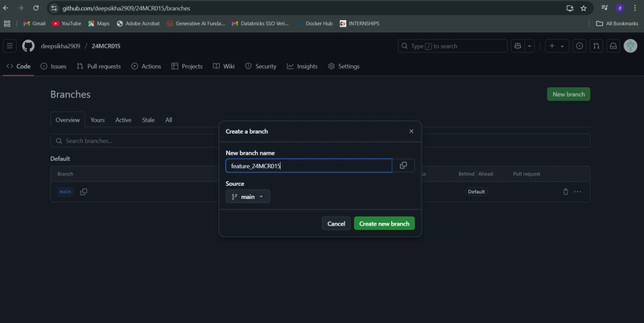Delete main branch with the trash icon
Image resolution: width=644 pixels, height=323 pixels.
point(566,192)
